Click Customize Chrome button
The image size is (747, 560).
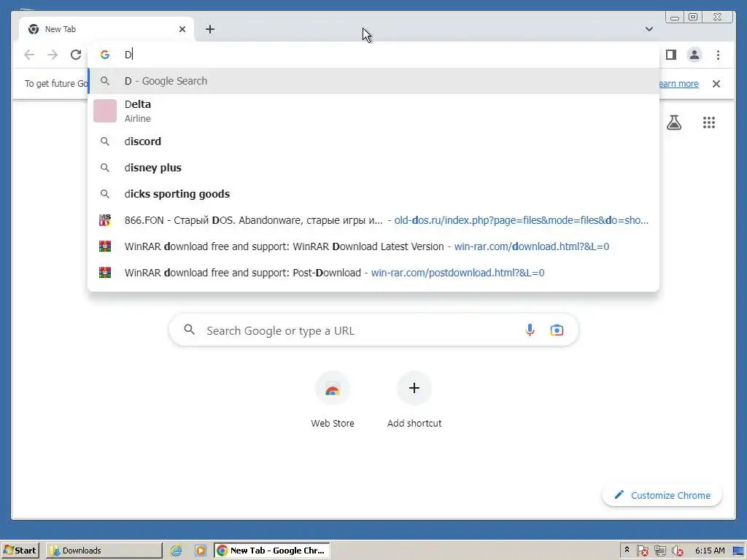(x=662, y=495)
